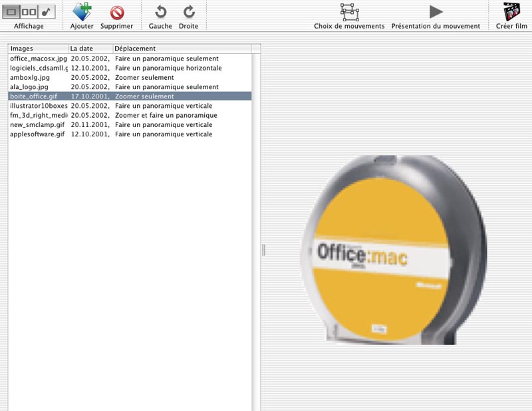This screenshot has width=532, height=411.
Task: Select ala_logo.jpg row
Action: tap(130, 87)
